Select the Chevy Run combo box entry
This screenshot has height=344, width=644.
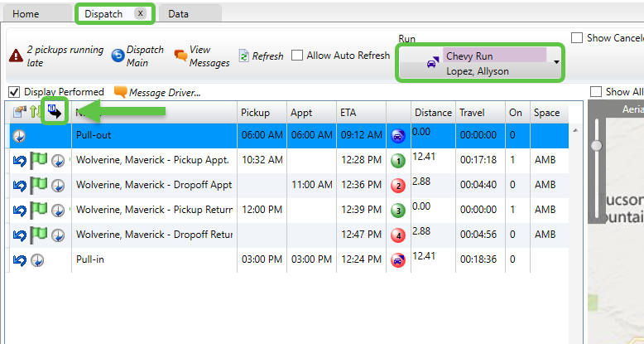click(493, 56)
